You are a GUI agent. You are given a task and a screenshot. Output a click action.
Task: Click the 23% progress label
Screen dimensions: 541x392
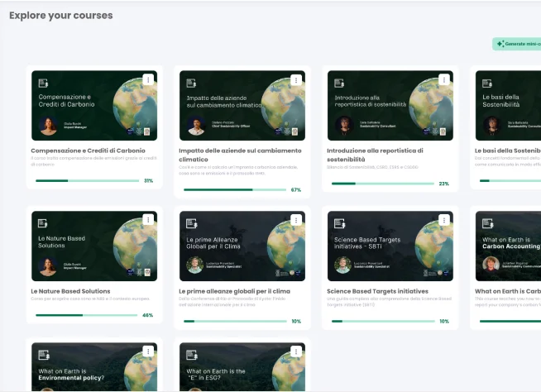tap(444, 184)
